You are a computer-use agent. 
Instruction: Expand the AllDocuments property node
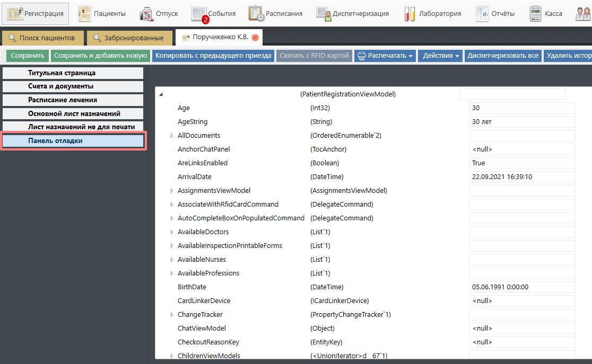(172, 136)
